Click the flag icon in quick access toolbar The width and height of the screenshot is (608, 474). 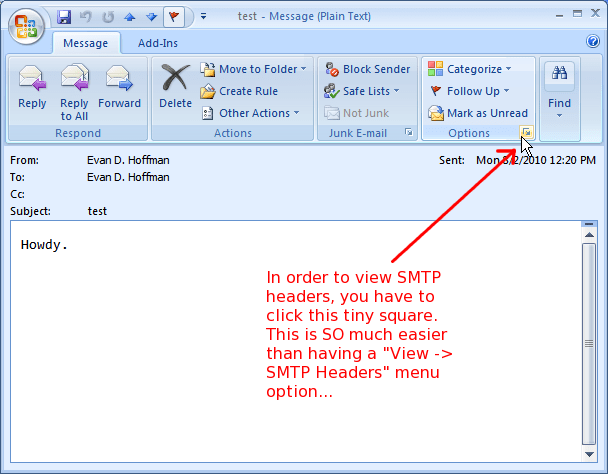[x=173, y=17]
